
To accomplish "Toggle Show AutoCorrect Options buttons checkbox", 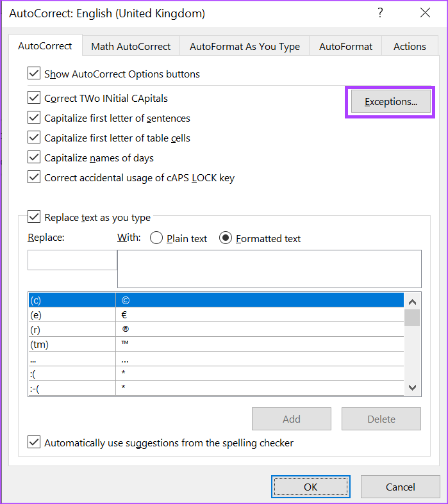I will pos(34,74).
